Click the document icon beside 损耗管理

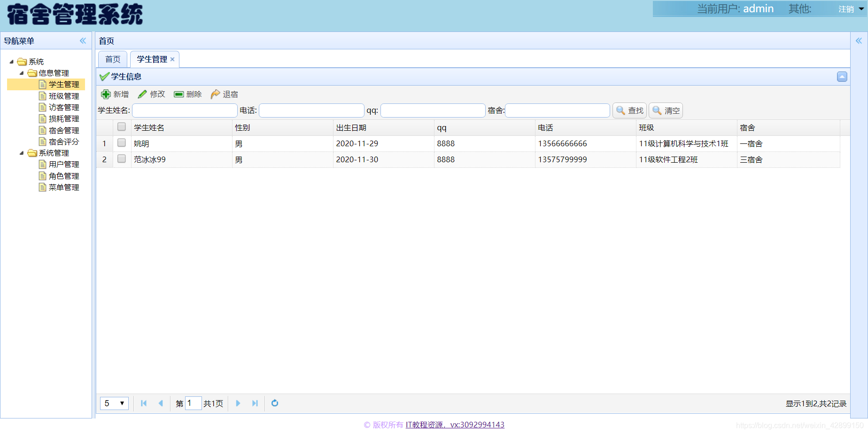point(43,118)
